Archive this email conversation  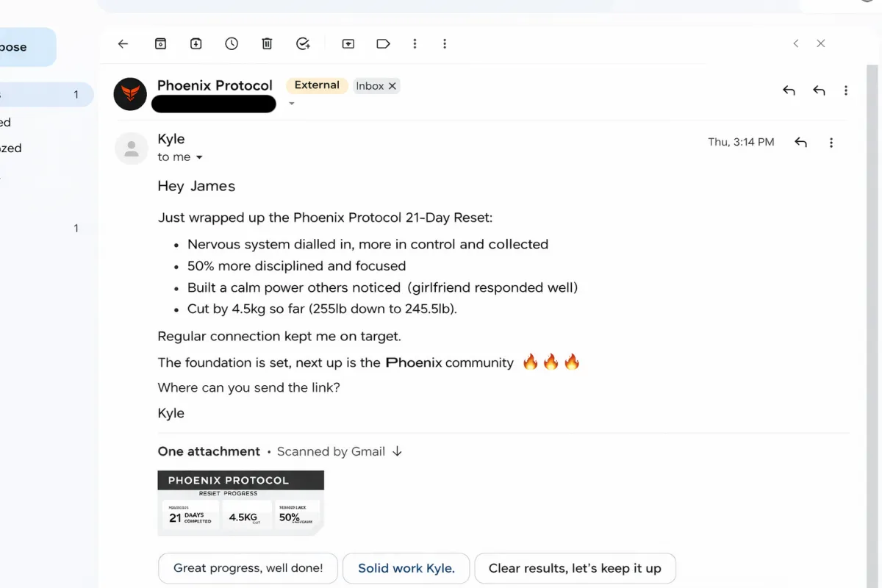(x=160, y=44)
